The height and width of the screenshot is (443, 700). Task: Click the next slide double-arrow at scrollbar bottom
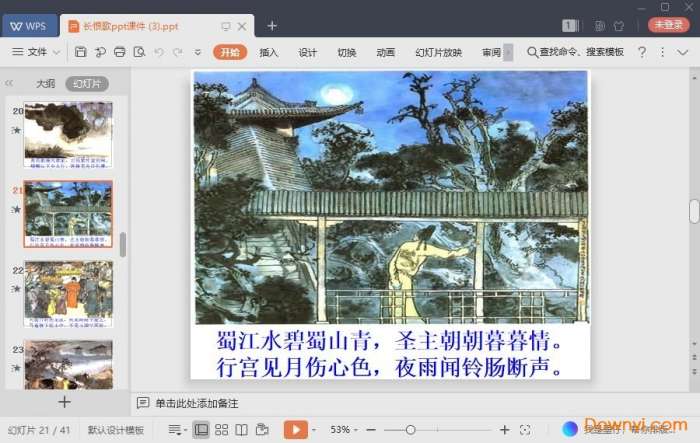point(694,372)
